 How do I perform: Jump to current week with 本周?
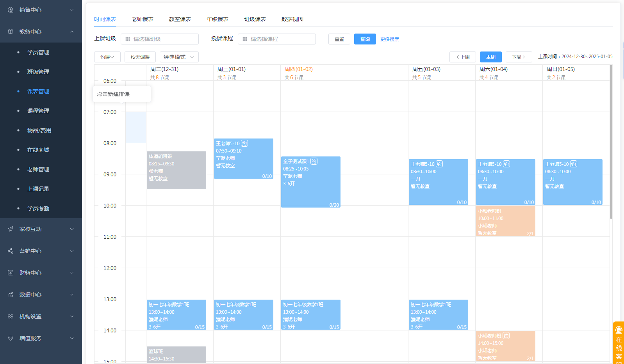(491, 57)
